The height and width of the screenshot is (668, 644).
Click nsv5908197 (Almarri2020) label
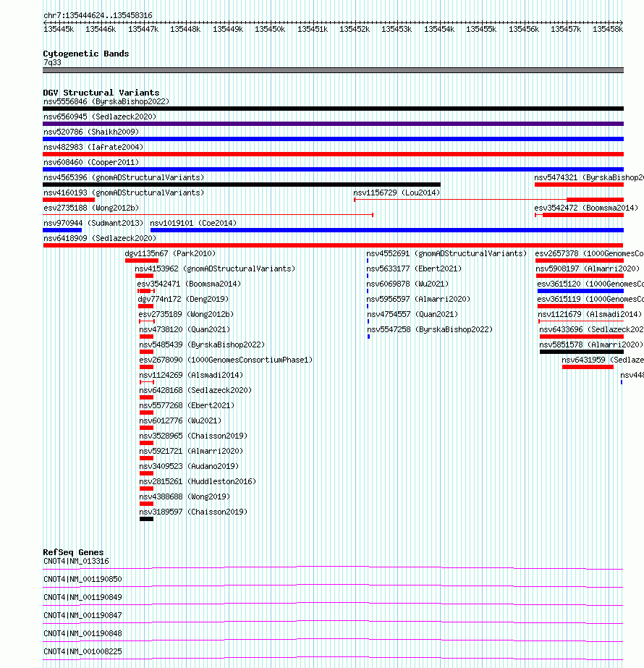click(x=588, y=269)
